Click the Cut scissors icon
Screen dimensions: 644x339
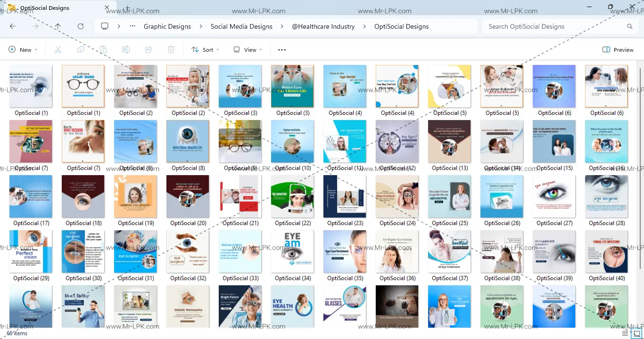click(58, 49)
